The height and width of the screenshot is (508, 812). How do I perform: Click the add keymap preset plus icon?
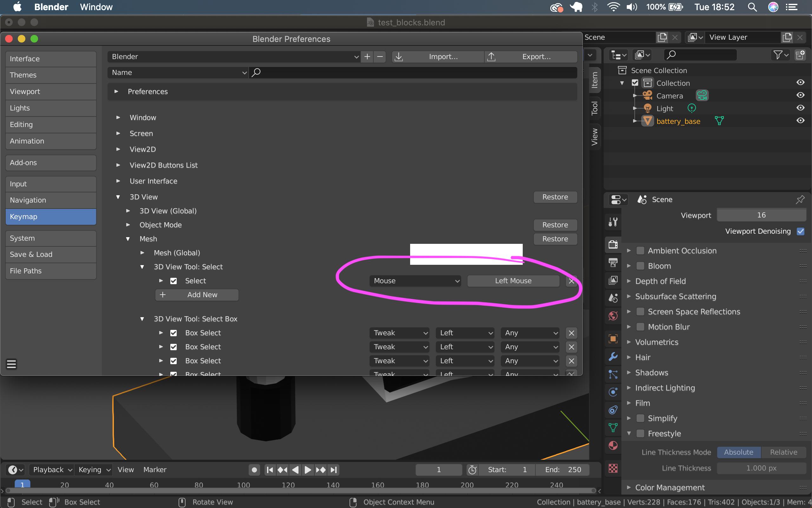coord(367,57)
